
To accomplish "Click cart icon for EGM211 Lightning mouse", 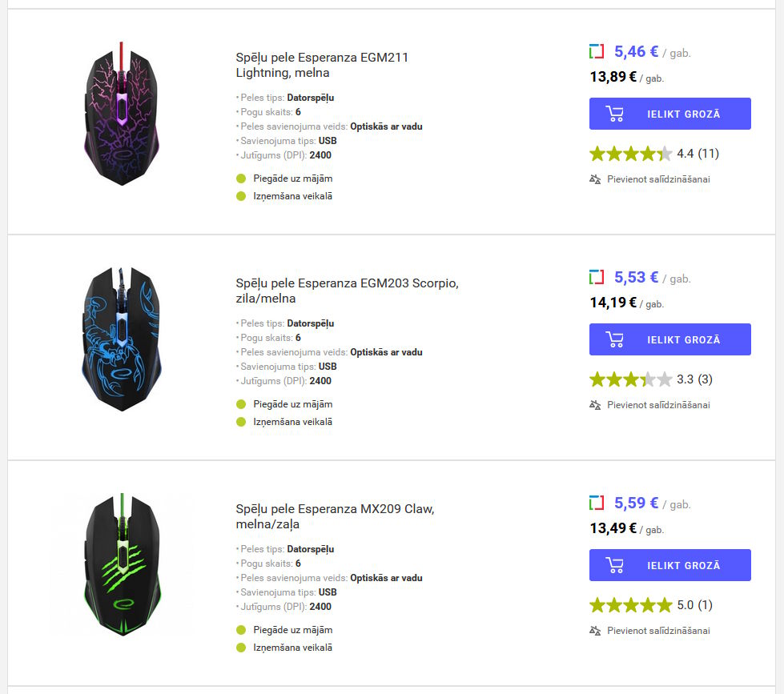I will pyautogui.click(x=615, y=114).
